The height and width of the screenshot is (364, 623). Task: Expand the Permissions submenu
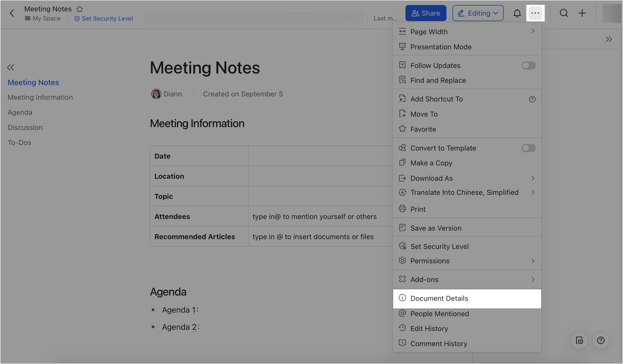point(533,261)
